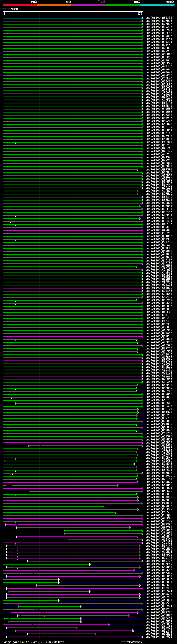Select hit label UniRef100_C7MUL3

click(159, 625)
